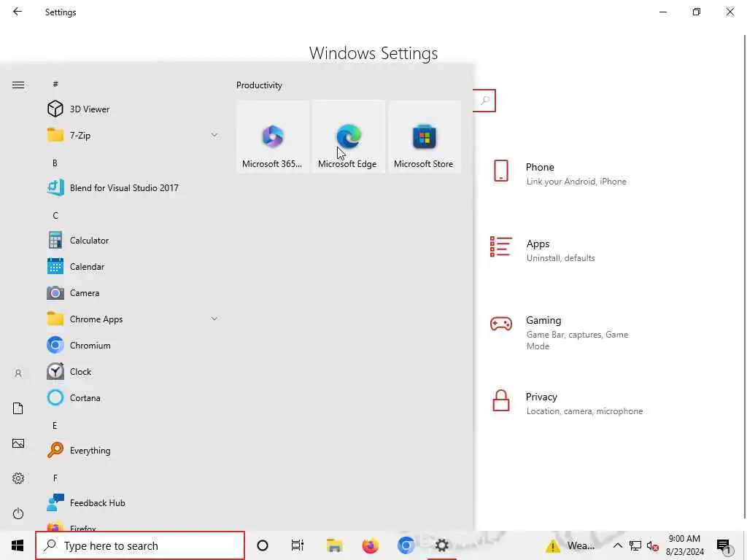Launch Blend for Visual Studio 2017
Viewport: 747px width, 560px height.
132,187
